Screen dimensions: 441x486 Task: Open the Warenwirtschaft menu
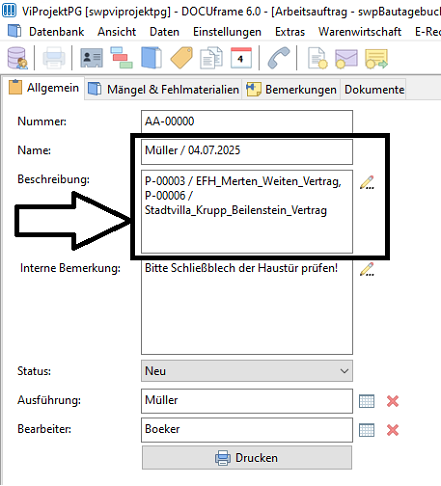point(360,32)
